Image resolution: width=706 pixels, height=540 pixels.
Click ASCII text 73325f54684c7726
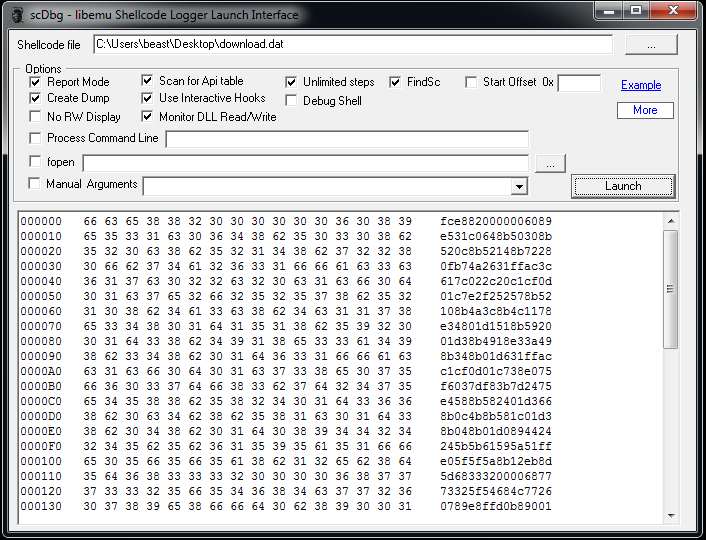click(496, 491)
